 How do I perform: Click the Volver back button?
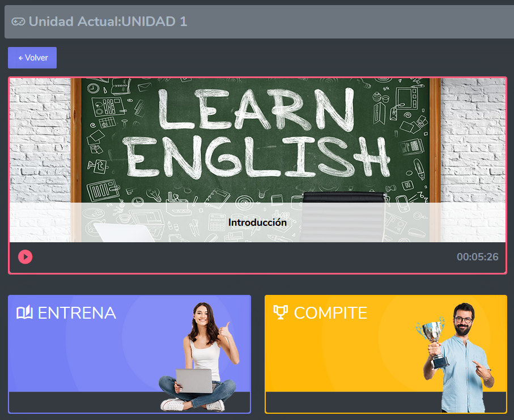(32, 58)
